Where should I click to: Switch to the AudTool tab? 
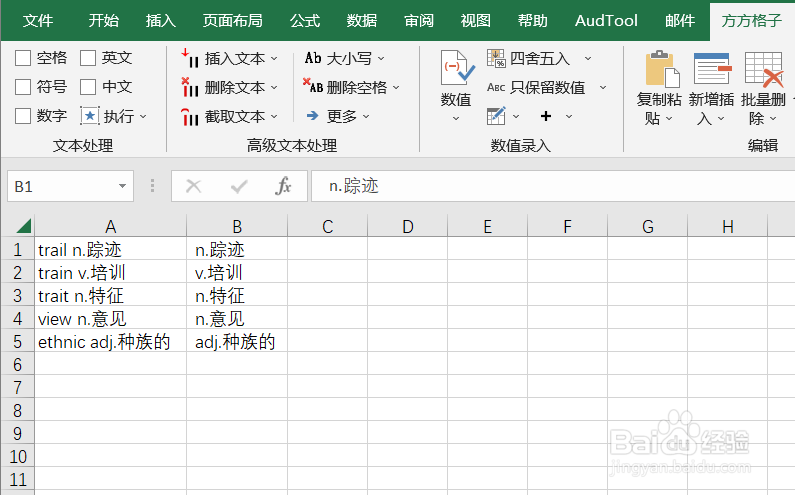click(606, 21)
